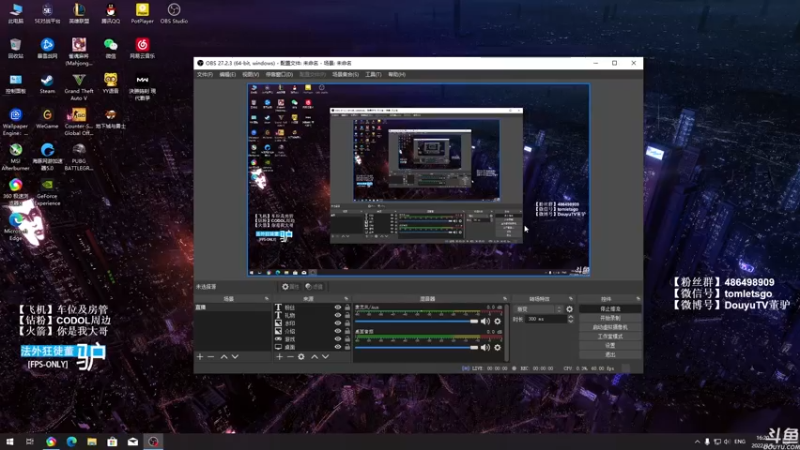The width and height of the screenshot is (800, 450).
Task: Open 编辑(E) menu
Action: [228, 74]
